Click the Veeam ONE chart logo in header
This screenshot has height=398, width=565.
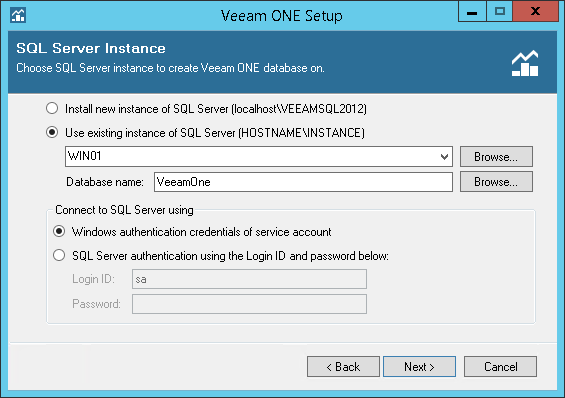(525, 63)
